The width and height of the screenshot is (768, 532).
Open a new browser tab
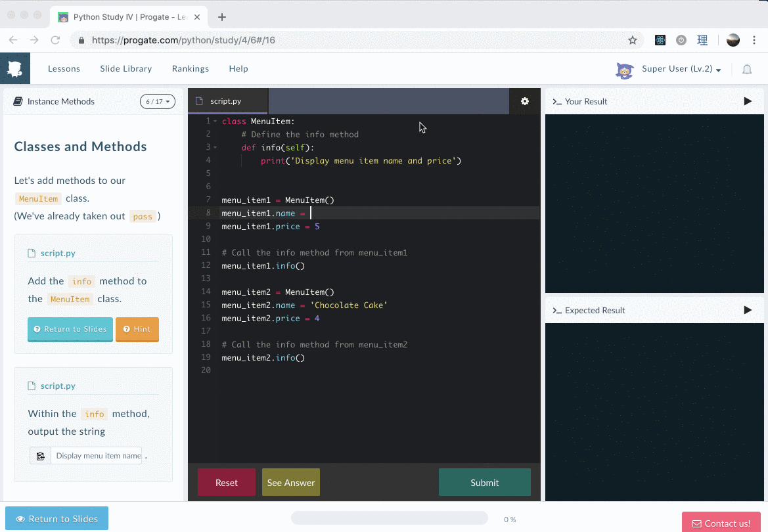tap(222, 17)
